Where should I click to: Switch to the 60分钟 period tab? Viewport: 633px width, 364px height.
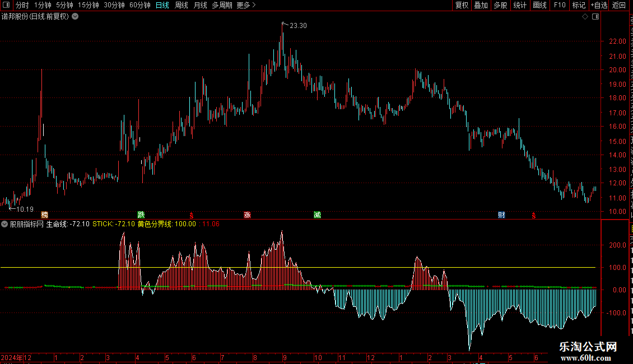point(139,5)
